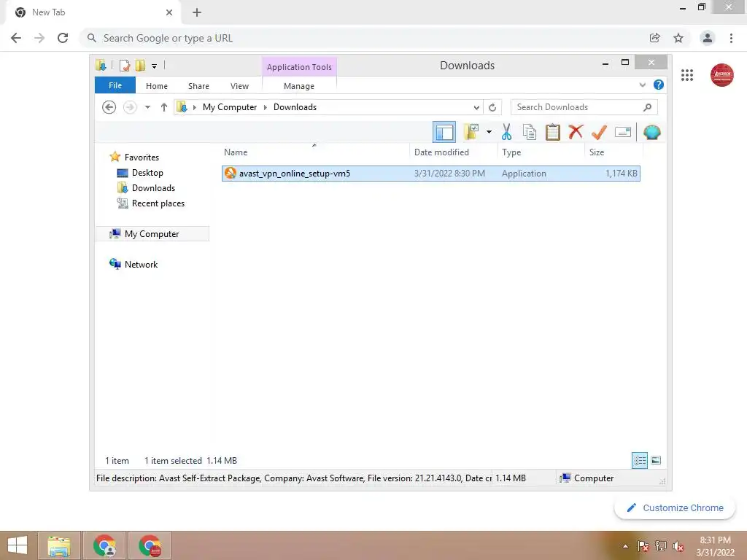
Task: Open the Windows Start button
Action: point(18,545)
